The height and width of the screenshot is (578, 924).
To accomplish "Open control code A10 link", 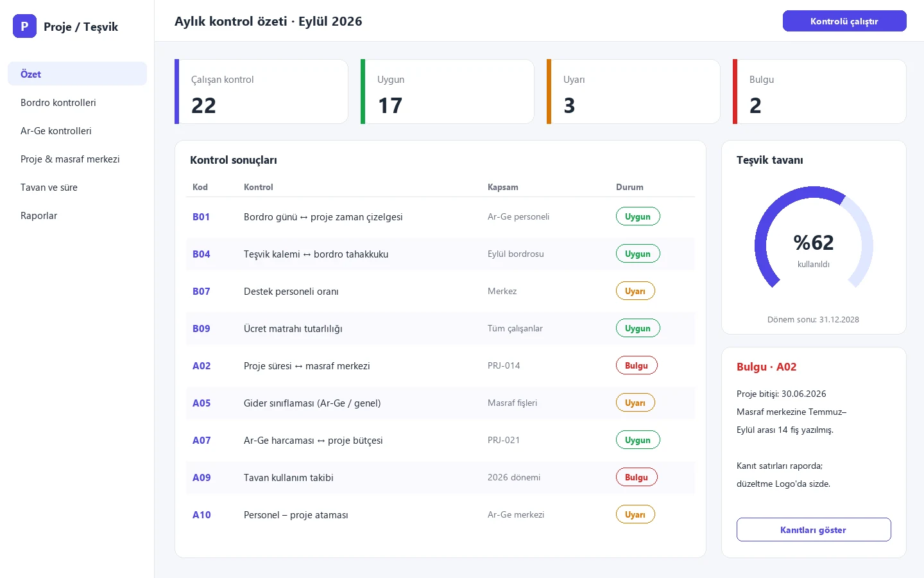I will point(201,515).
